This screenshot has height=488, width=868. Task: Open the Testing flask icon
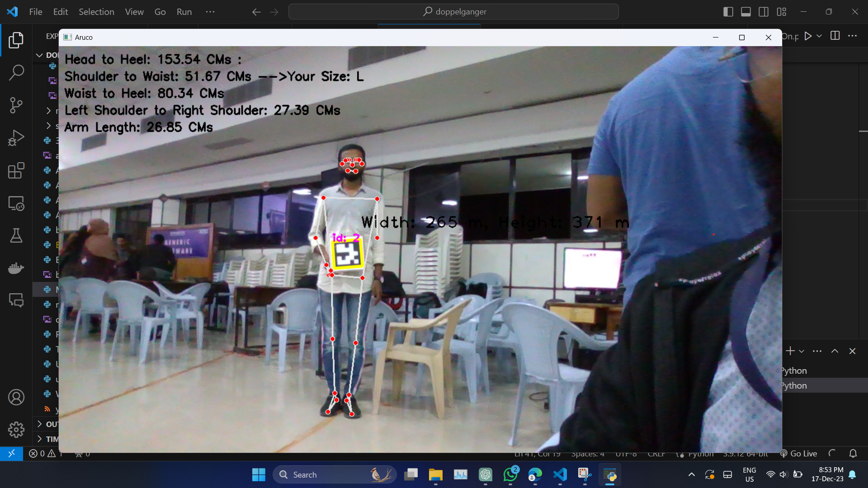(x=16, y=235)
